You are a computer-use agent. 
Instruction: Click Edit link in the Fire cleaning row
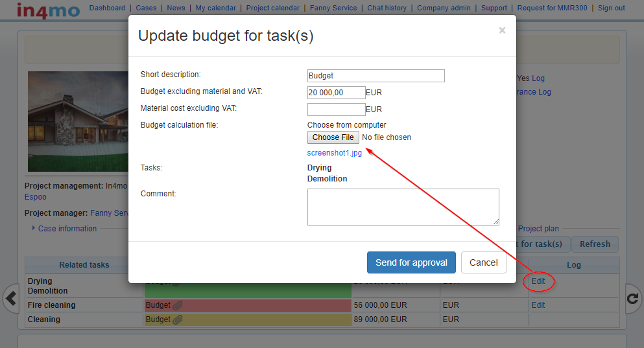coord(538,305)
